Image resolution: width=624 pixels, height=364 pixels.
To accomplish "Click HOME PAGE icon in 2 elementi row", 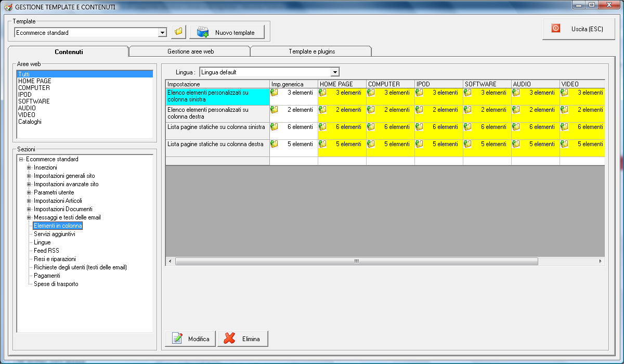I will (322, 110).
